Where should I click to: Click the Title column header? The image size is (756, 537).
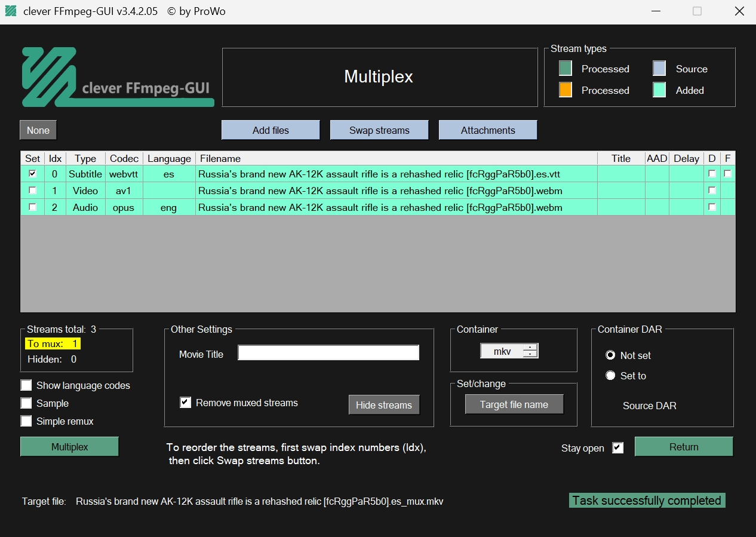(621, 158)
